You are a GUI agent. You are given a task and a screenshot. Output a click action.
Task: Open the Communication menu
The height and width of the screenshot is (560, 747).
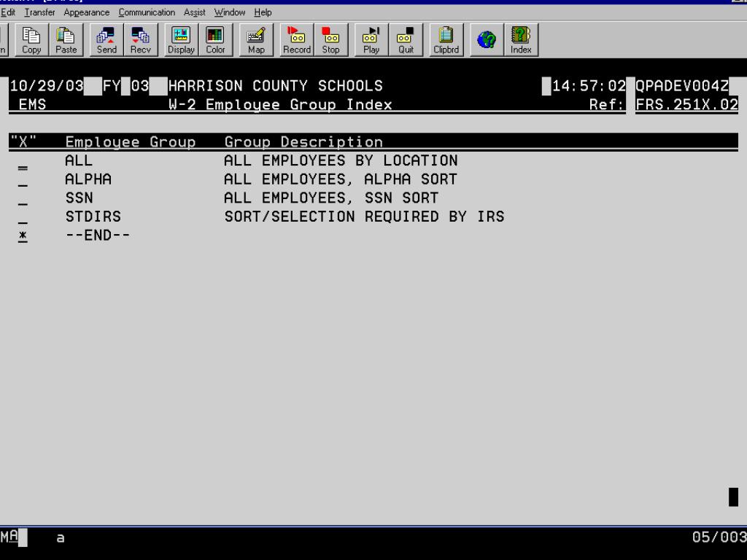[147, 12]
